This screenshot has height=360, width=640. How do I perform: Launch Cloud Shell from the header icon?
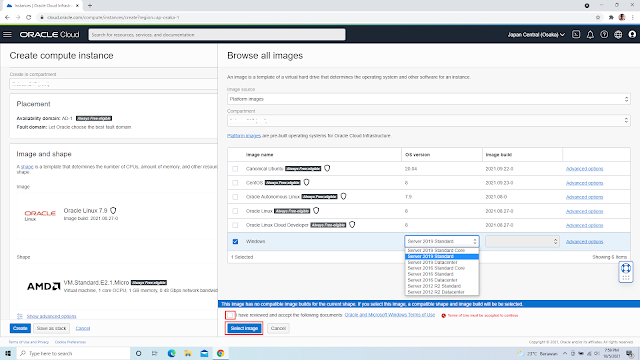576,35
